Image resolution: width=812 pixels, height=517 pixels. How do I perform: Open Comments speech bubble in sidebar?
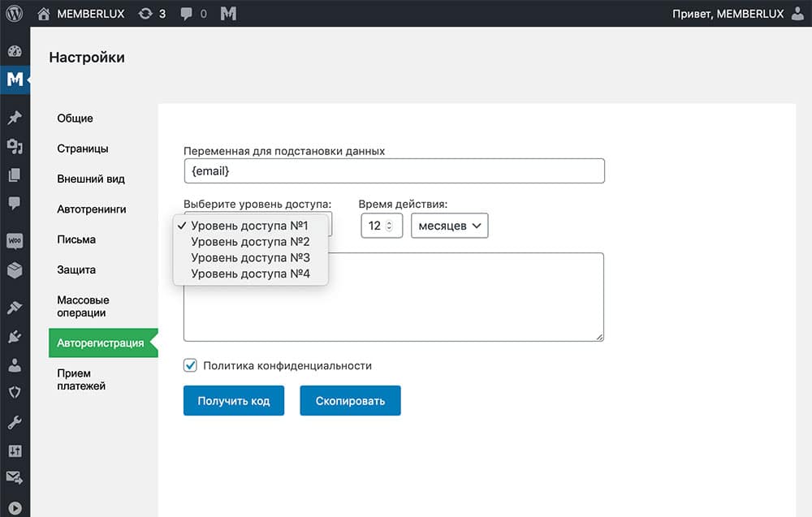point(15,203)
